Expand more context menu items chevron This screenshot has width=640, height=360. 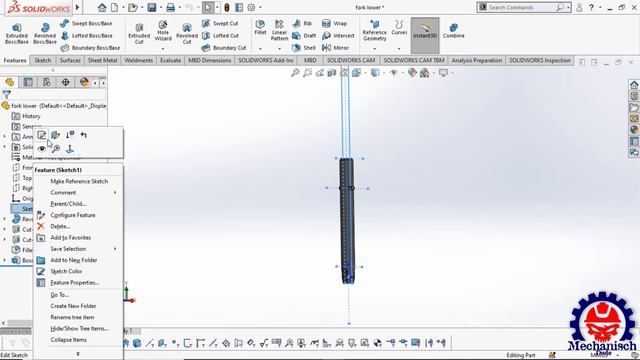tap(78, 354)
